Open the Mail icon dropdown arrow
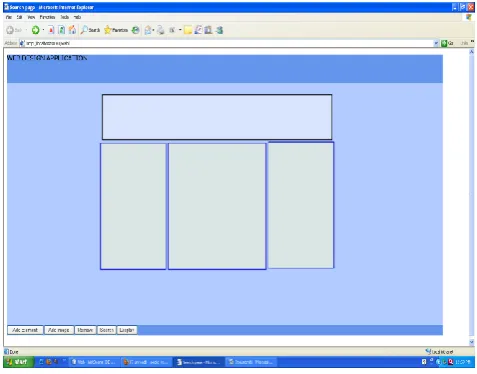 click(153, 30)
